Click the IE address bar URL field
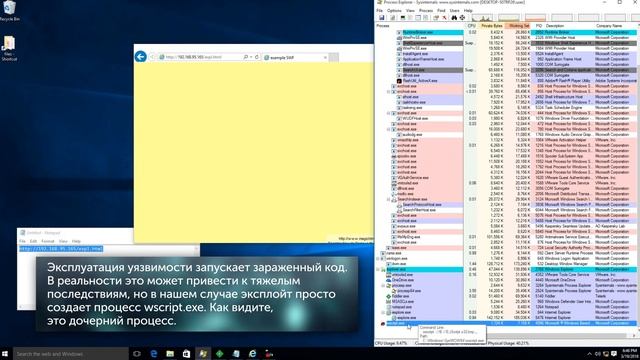 200,57
